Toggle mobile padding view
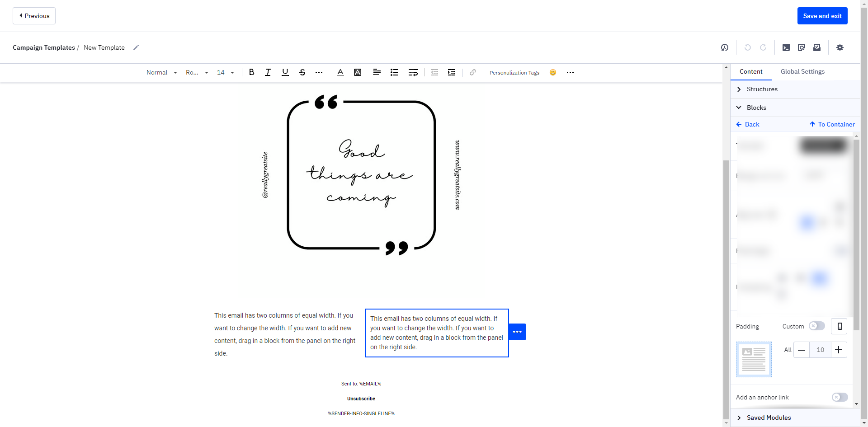Image resolution: width=868 pixels, height=427 pixels. click(840, 326)
